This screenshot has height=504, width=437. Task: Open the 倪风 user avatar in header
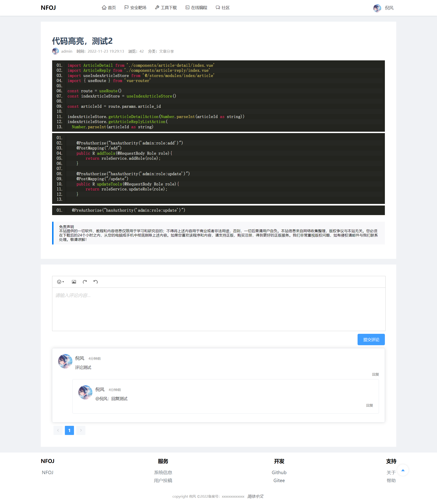tap(377, 8)
